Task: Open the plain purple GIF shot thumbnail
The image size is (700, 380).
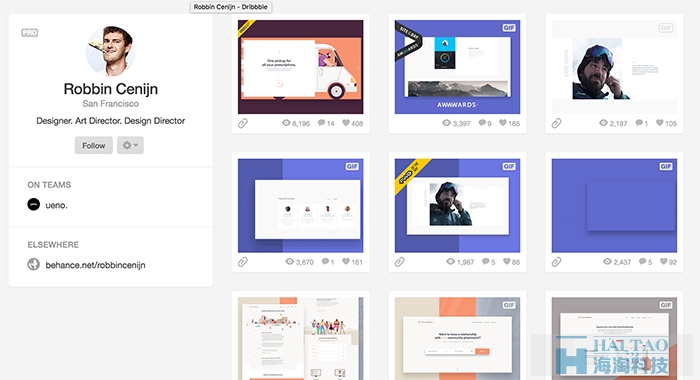Action: pyautogui.click(x=614, y=205)
